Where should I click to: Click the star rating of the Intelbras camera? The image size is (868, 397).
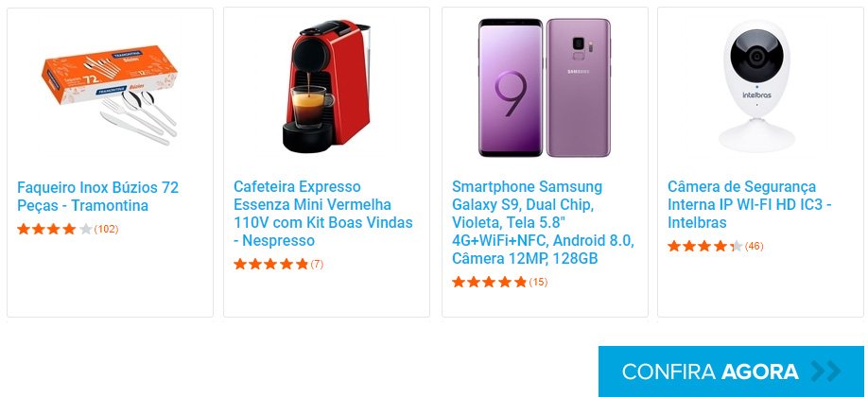tap(704, 247)
